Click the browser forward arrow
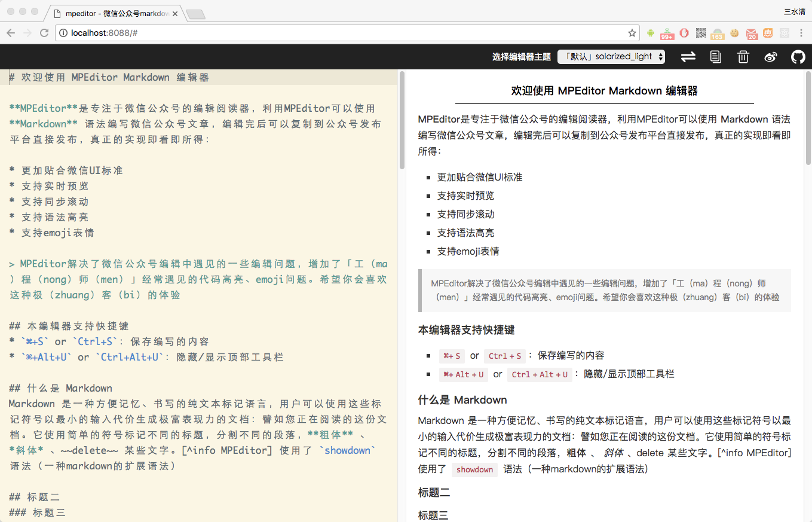812x522 pixels. pyautogui.click(x=27, y=33)
